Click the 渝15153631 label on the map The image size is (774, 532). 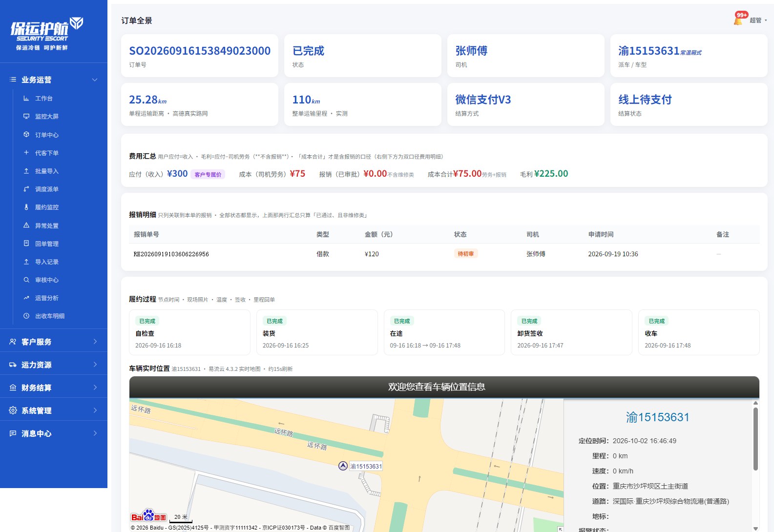coord(366,467)
